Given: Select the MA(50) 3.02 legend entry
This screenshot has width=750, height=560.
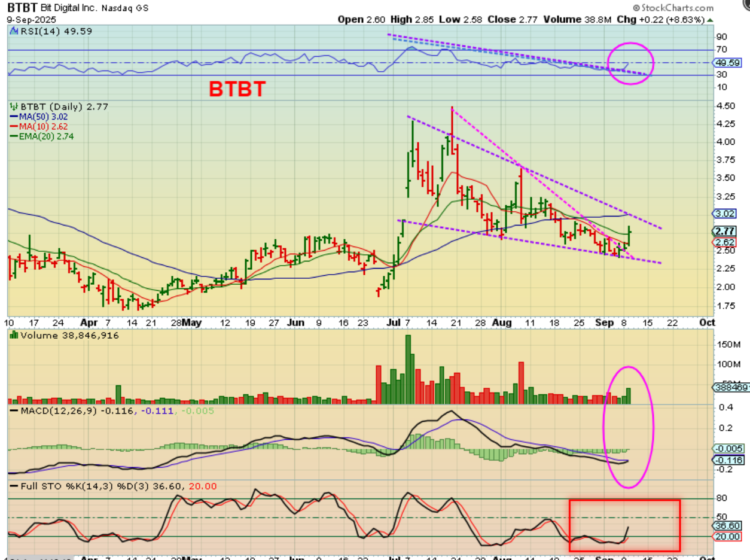Looking at the screenshot, I should click(x=38, y=117).
